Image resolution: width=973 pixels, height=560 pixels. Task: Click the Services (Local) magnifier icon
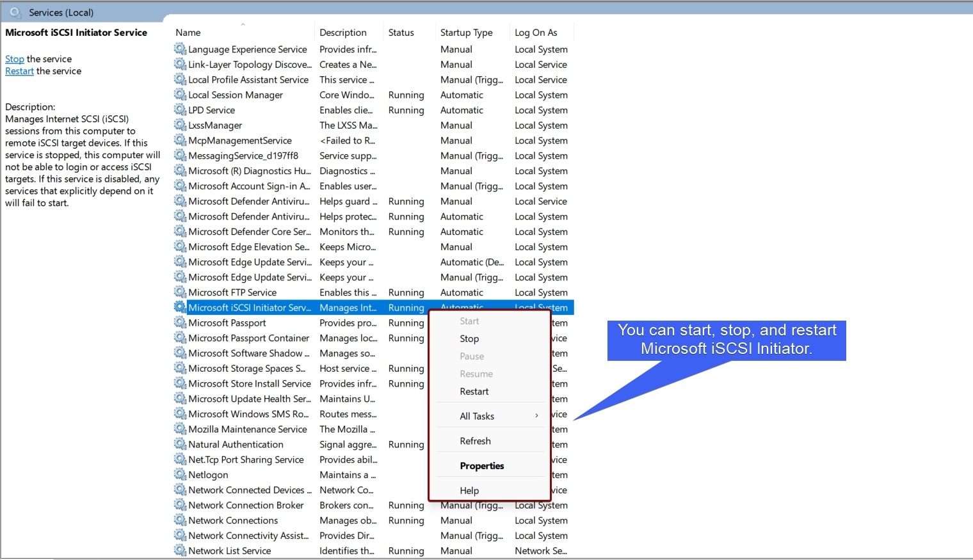[x=15, y=12]
